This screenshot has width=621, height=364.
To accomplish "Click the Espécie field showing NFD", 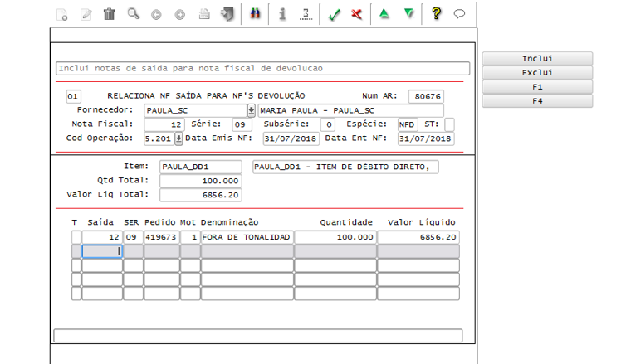I will (x=408, y=124).
